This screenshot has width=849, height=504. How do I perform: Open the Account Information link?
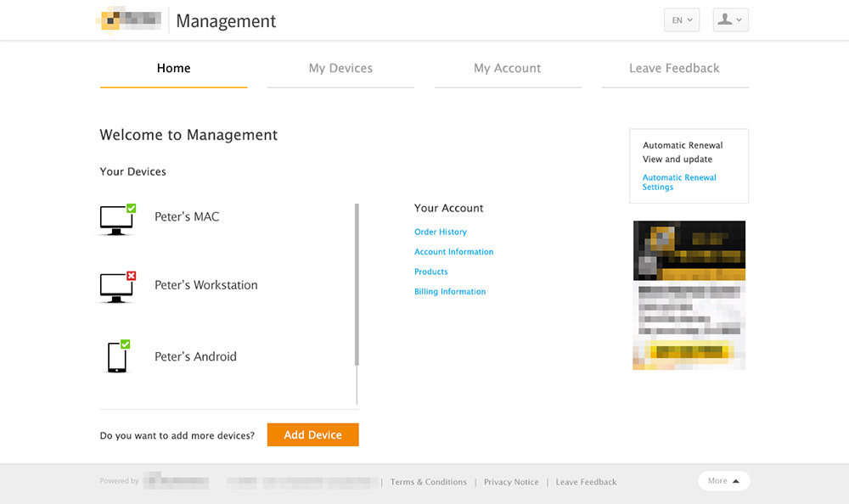point(453,252)
